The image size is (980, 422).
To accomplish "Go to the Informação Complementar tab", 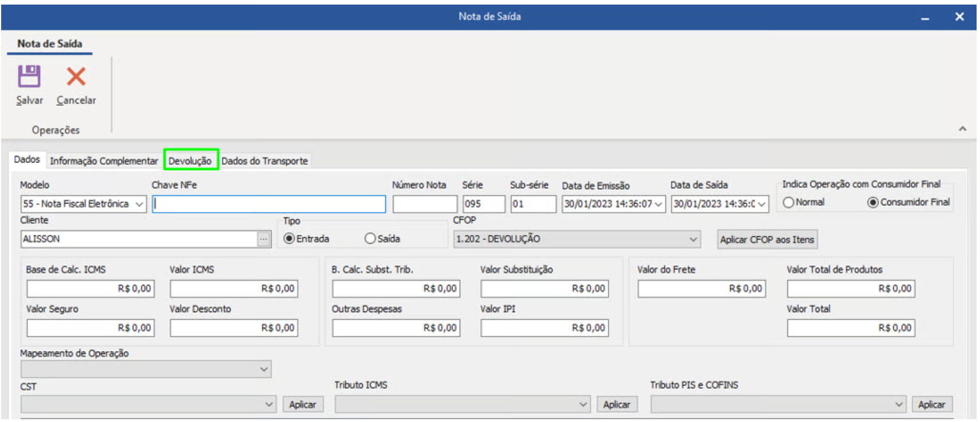I will [x=103, y=161].
